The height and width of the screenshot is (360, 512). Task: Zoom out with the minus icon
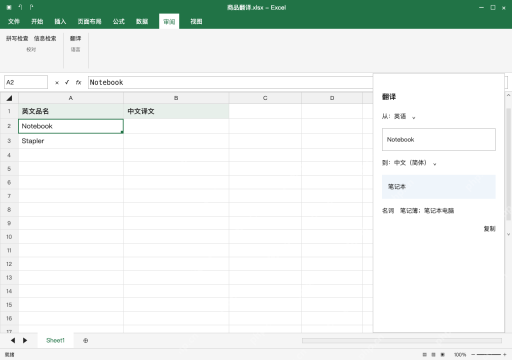pos(473,355)
